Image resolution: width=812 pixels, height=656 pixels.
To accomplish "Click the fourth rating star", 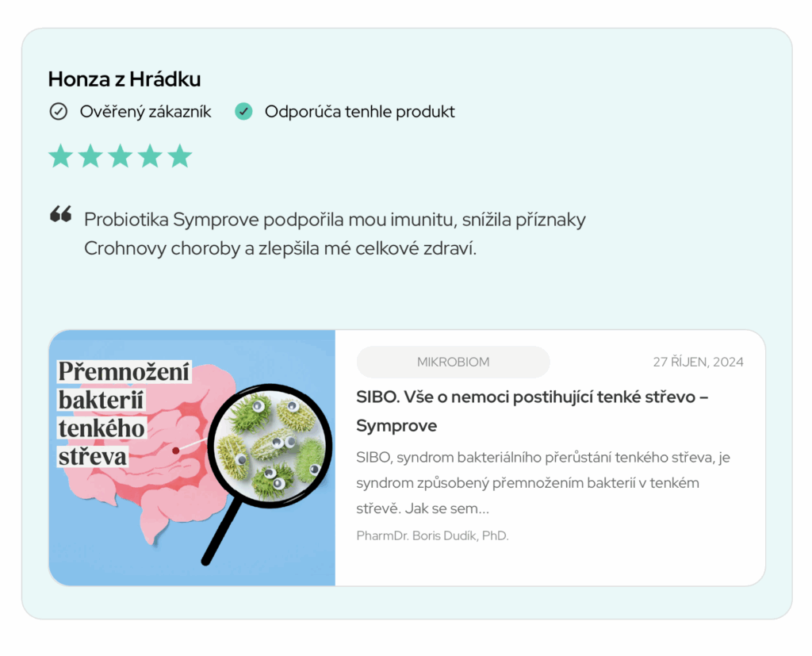I will point(151,155).
